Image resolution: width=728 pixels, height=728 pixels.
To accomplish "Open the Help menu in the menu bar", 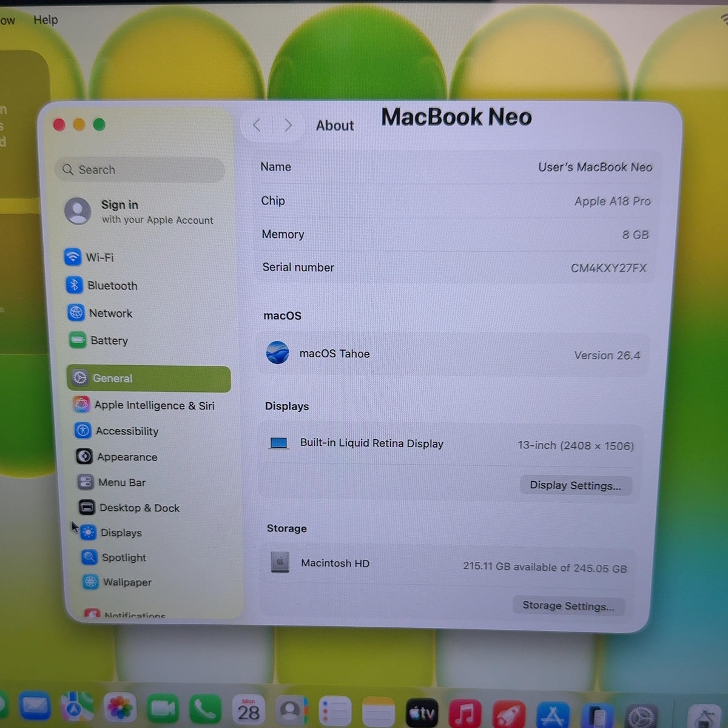I will point(45,20).
